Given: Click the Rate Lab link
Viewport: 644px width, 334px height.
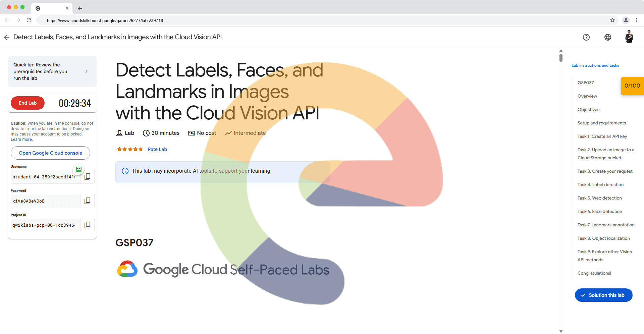Looking at the screenshot, I should pos(157,149).
